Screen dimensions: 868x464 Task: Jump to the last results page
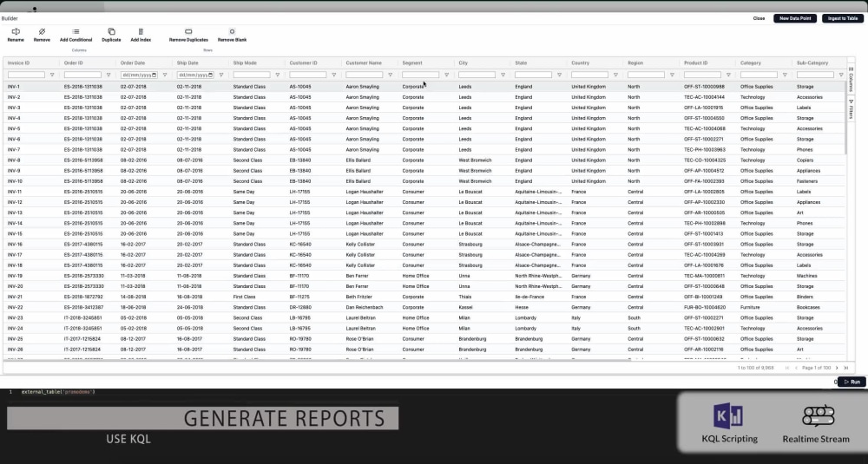845,368
